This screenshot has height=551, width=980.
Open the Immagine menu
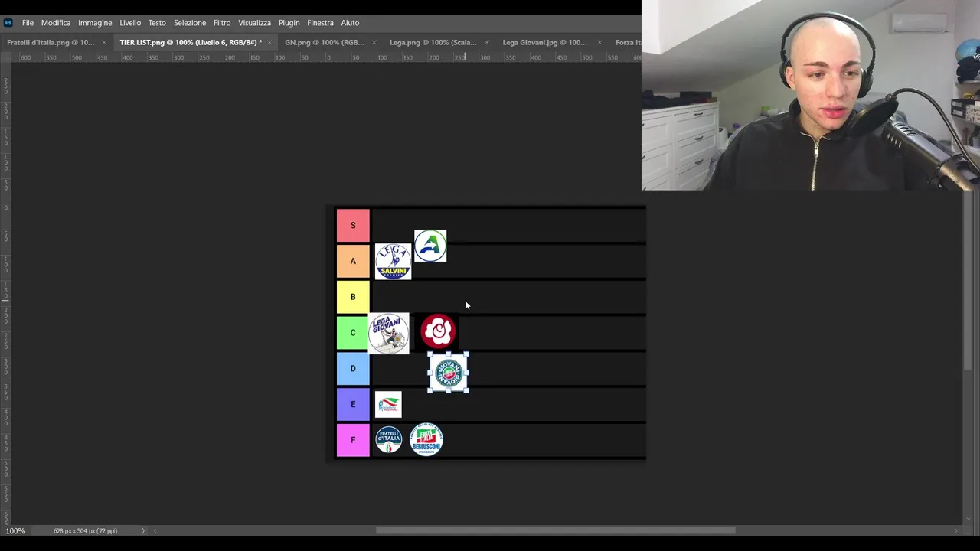click(x=95, y=23)
